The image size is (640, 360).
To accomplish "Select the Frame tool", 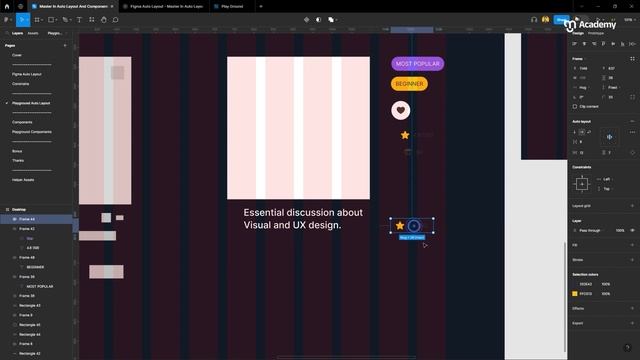I will point(37,20).
